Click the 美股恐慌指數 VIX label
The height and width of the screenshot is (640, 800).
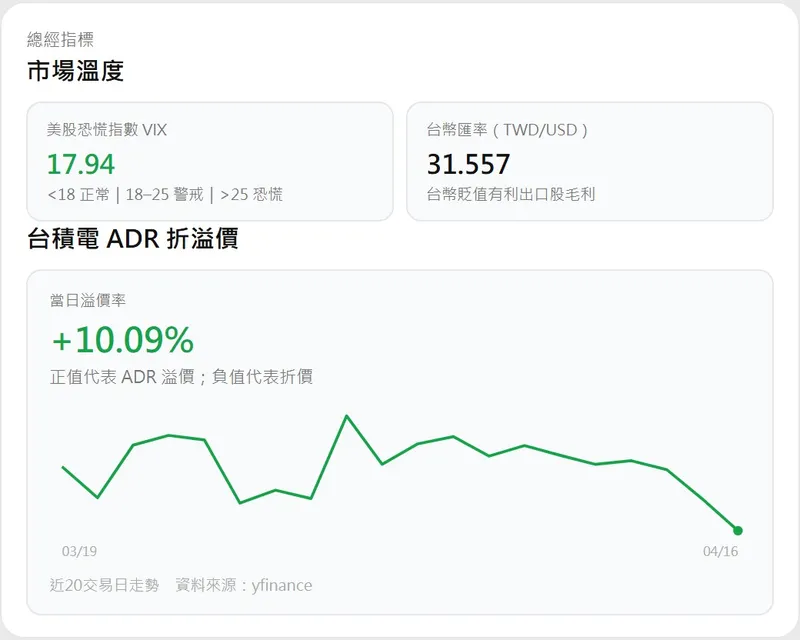pos(107,130)
